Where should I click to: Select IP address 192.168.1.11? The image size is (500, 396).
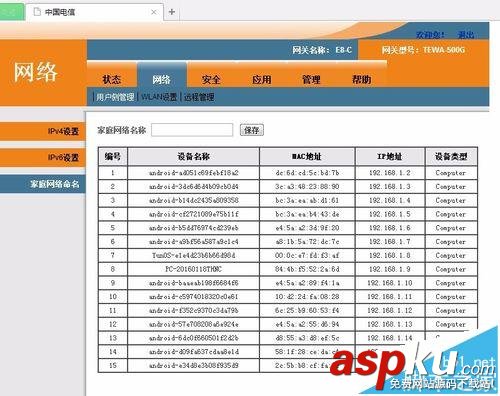click(x=390, y=297)
